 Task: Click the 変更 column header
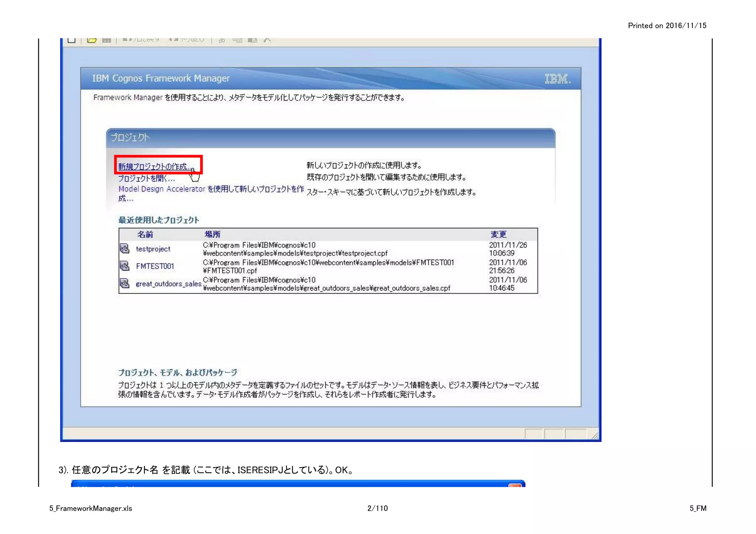click(498, 234)
